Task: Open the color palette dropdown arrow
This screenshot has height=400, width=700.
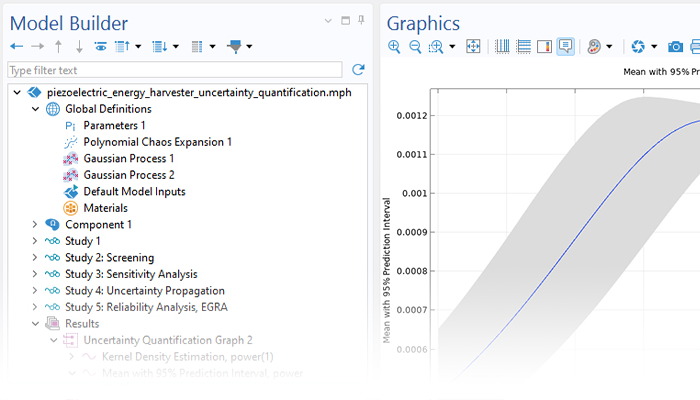Action: point(609,46)
